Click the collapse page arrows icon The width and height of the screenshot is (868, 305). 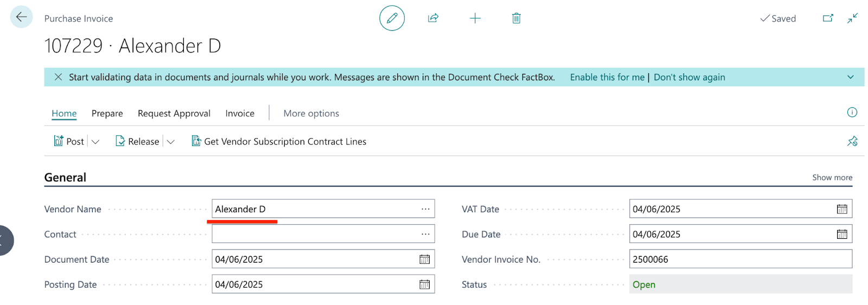[x=853, y=18]
